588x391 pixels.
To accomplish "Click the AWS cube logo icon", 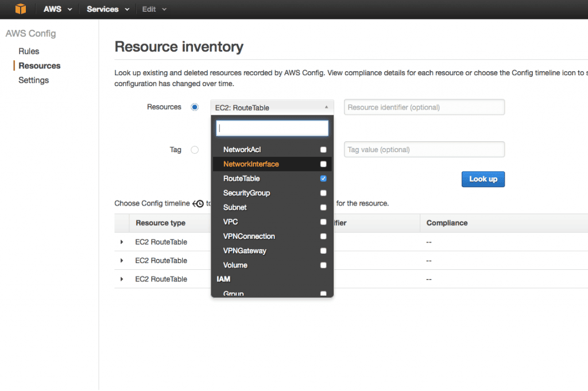I will [21, 9].
